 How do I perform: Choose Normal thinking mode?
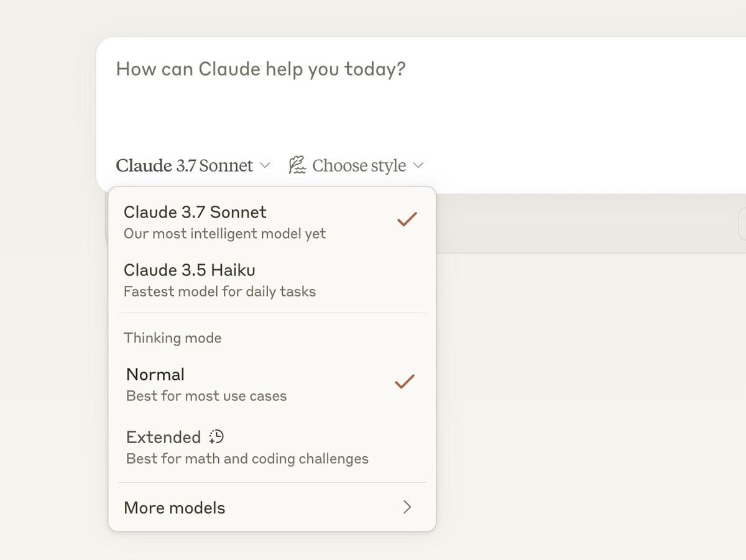(272, 384)
